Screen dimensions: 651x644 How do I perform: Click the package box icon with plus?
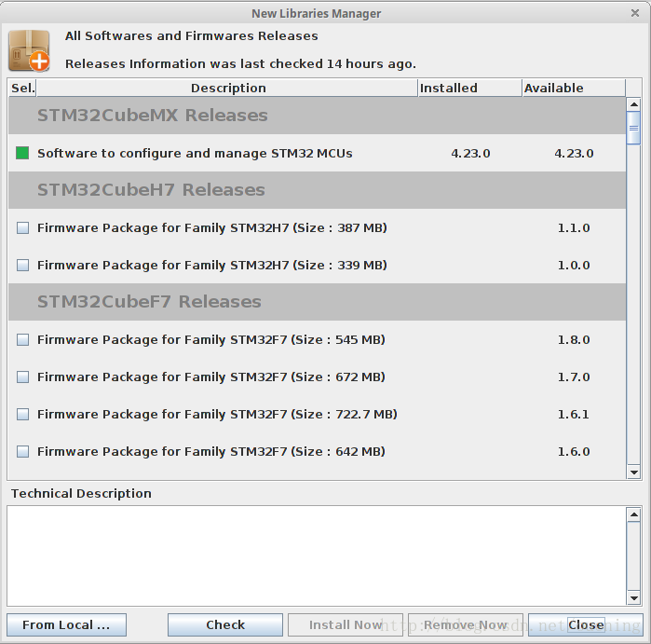point(29,50)
